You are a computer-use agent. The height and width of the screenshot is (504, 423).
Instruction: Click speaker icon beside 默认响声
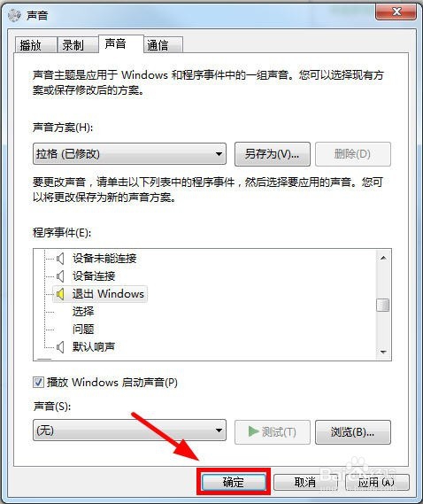click(60, 346)
